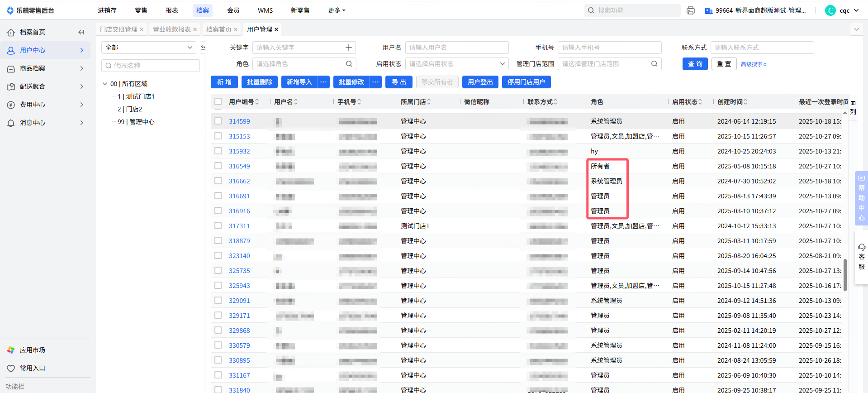Click the 新增 button
This screenshot has height=393, width=868.
pyautogui.click(x=224, y=82)
